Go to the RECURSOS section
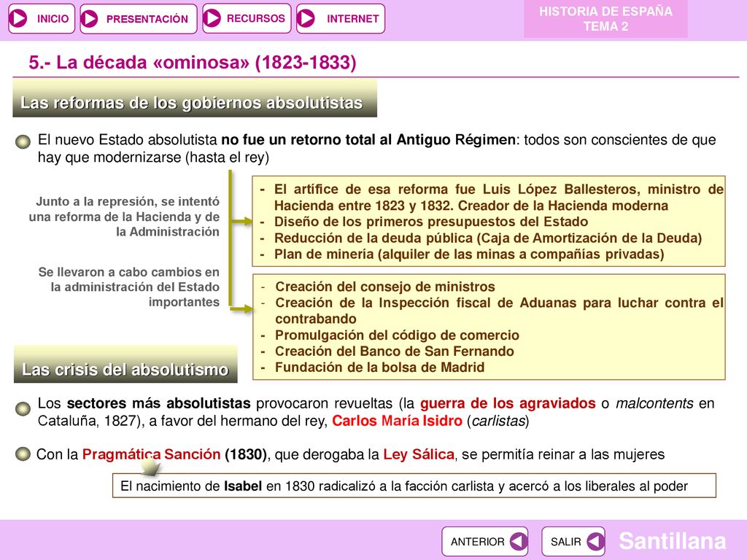The image size is (747, 560). coord(247,18)
